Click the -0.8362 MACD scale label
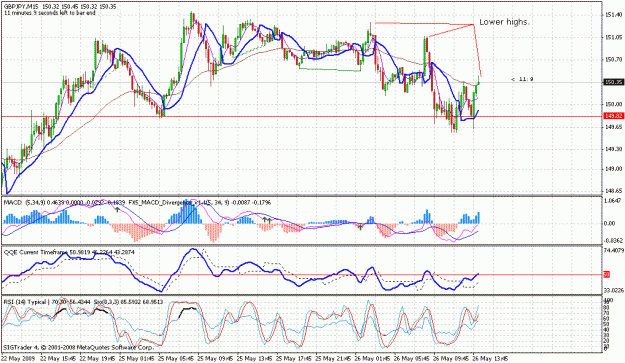 pos(614,241)
